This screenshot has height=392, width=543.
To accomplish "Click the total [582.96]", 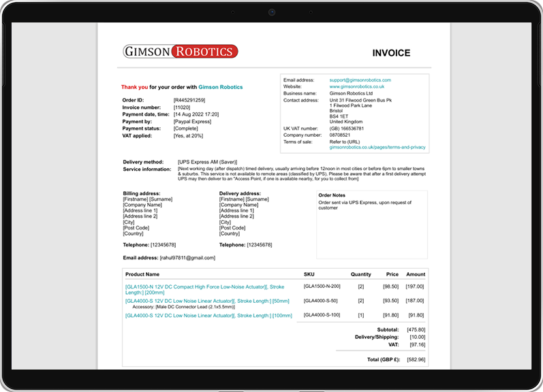I will pos(416,360).
